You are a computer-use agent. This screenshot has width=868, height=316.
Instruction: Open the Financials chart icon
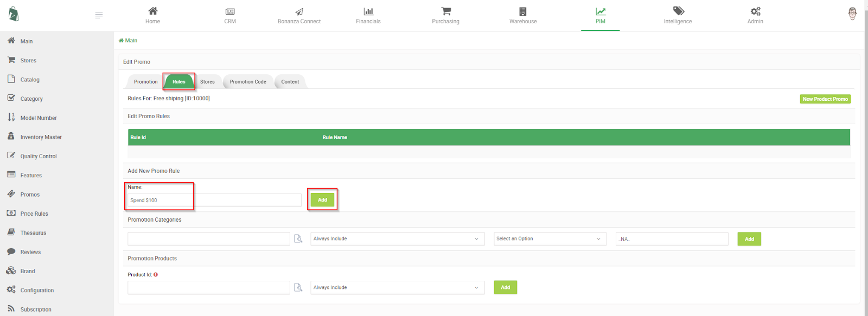368,11
